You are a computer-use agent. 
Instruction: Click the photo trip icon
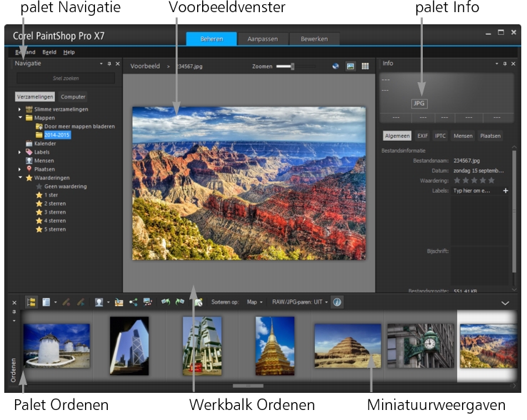[x=148, y=302]
